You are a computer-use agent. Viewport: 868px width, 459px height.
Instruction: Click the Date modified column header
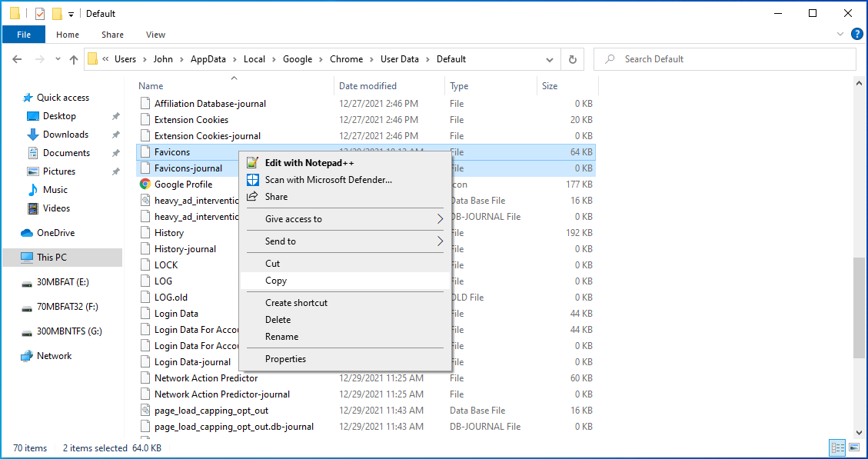coord(367,86)
